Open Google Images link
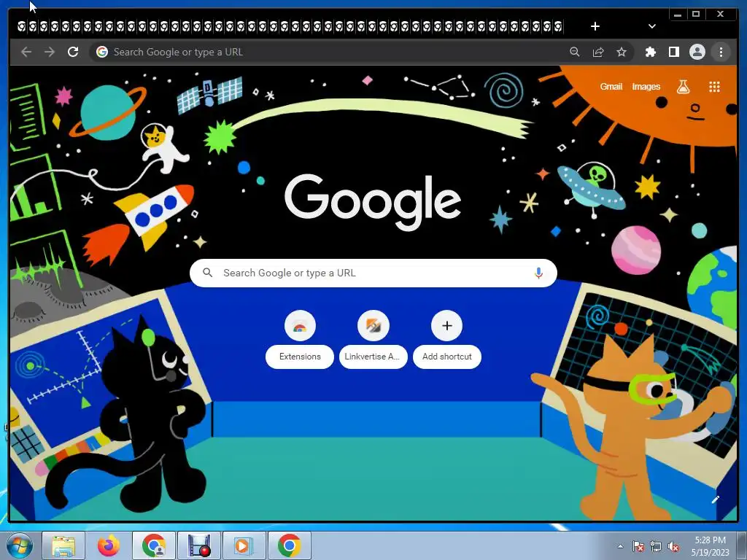The image size is (747, 560). point(646,87)
